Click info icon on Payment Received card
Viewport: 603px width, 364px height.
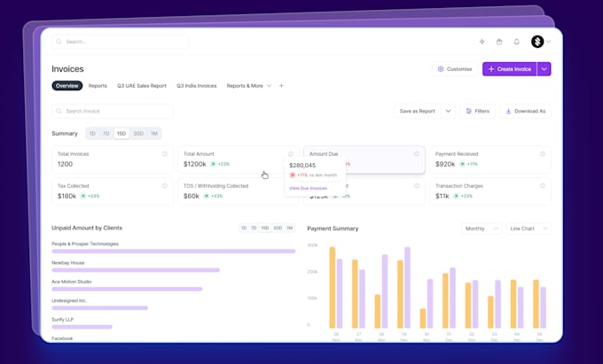pos(543,154)
